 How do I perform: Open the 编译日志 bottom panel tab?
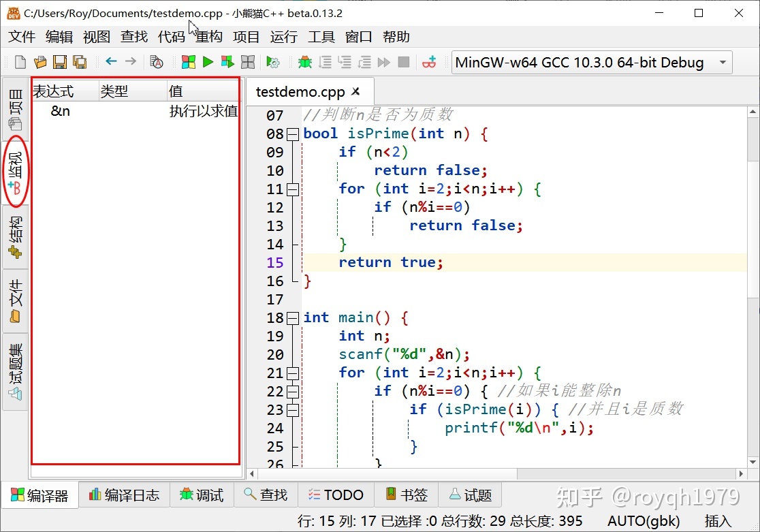(124, 495)
